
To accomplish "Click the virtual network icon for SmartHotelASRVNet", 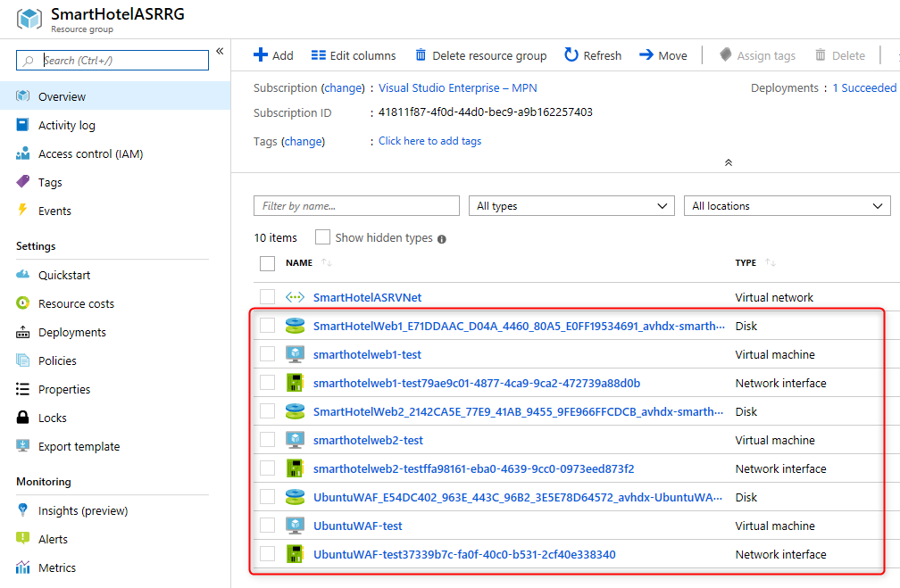I will pos(295,297).
